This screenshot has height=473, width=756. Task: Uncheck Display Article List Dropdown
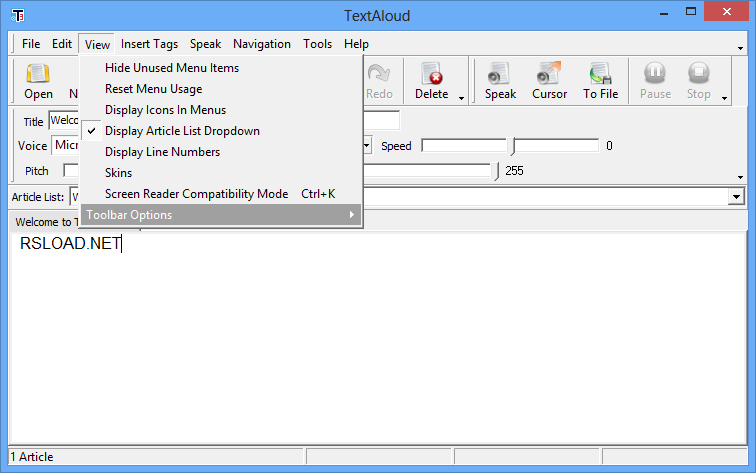[182, 131]
